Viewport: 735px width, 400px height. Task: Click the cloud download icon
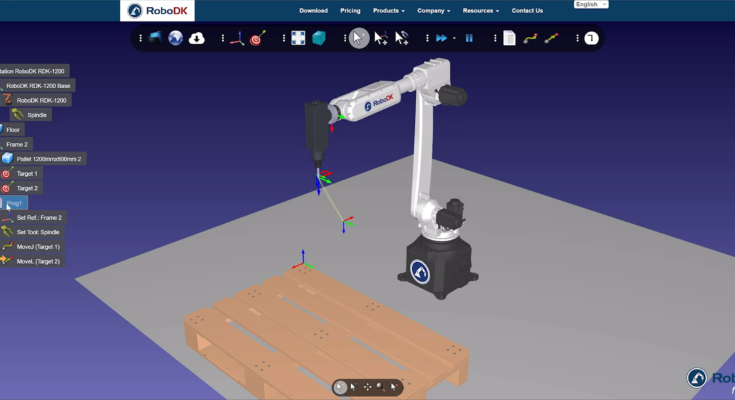pos(196,38)
